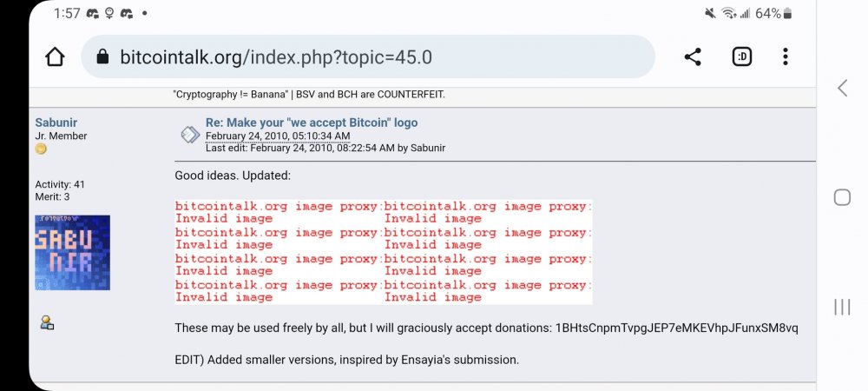Click the gold member rank coin
868x391 pixels.
[x=41, y=149]
